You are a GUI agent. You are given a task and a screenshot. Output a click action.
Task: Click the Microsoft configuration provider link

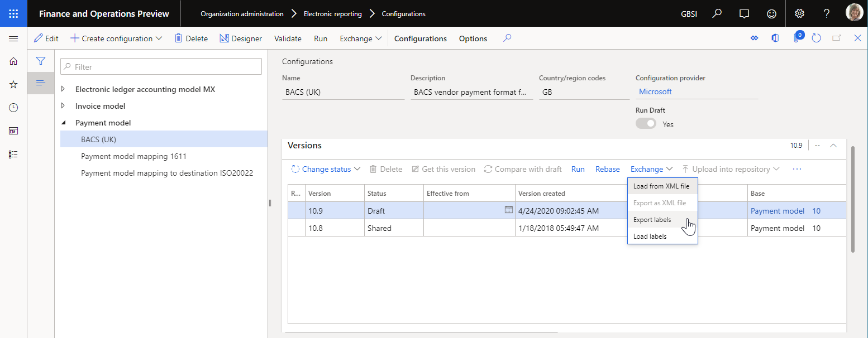pos(655,91)
